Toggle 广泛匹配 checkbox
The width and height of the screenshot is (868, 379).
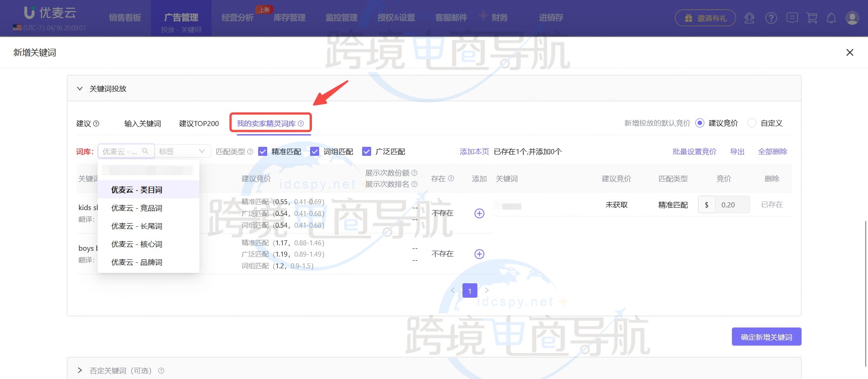(x=367, y=152)
